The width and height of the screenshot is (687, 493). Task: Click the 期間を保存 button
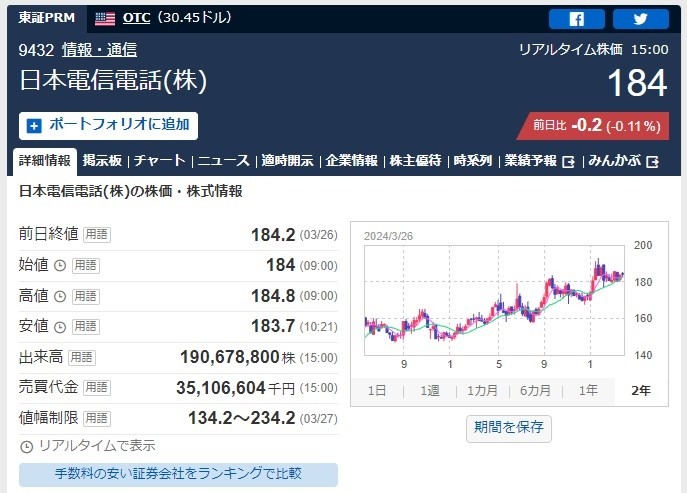pos(509,427)
